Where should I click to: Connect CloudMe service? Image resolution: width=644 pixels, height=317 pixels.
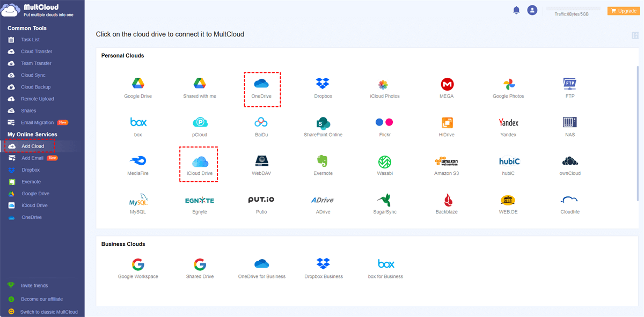(x=570, y=204)
